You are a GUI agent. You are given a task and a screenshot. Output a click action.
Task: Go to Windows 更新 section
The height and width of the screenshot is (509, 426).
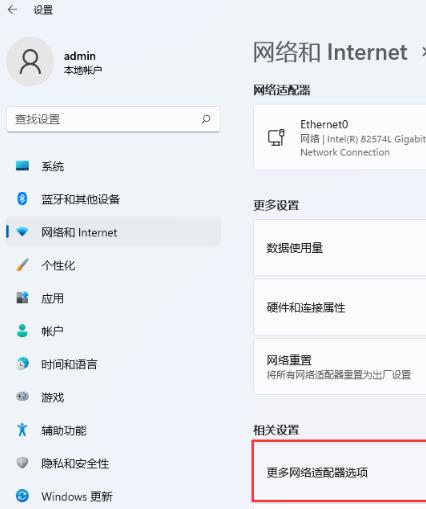[113, 496]
